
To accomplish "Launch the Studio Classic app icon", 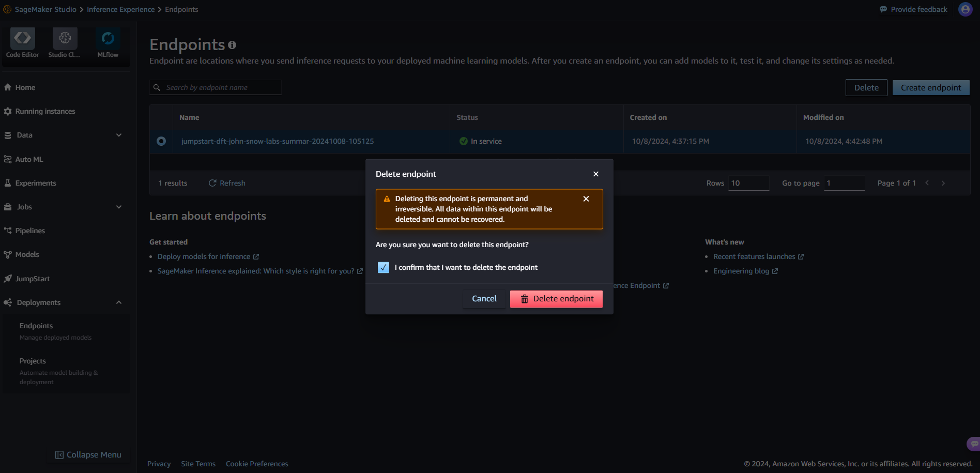I will coord(65,38).
